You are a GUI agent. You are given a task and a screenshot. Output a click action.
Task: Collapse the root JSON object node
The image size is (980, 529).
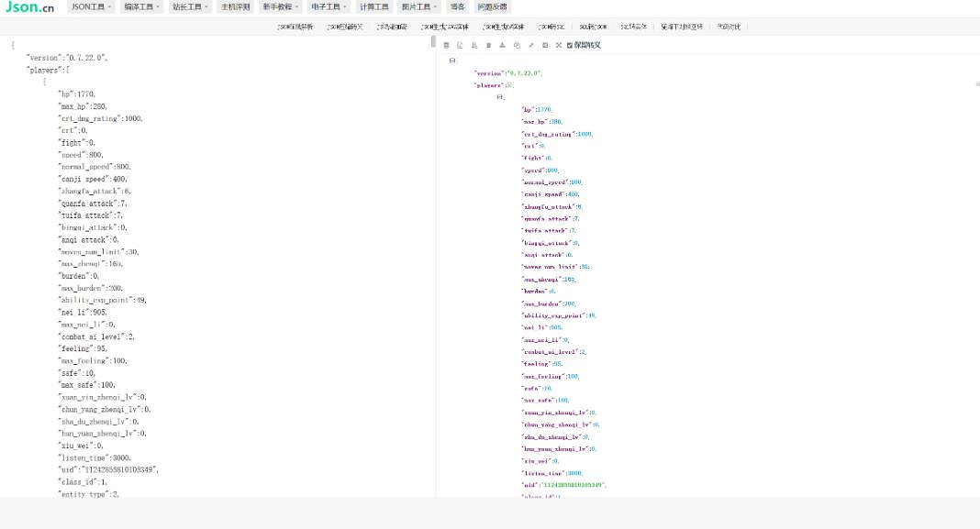pos(452,61)
